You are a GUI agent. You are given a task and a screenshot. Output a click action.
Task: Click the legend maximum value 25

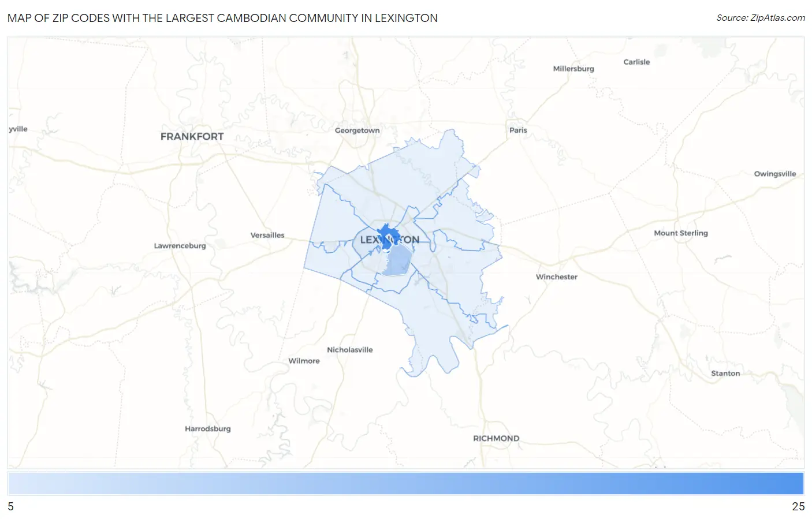pos(798,506)
